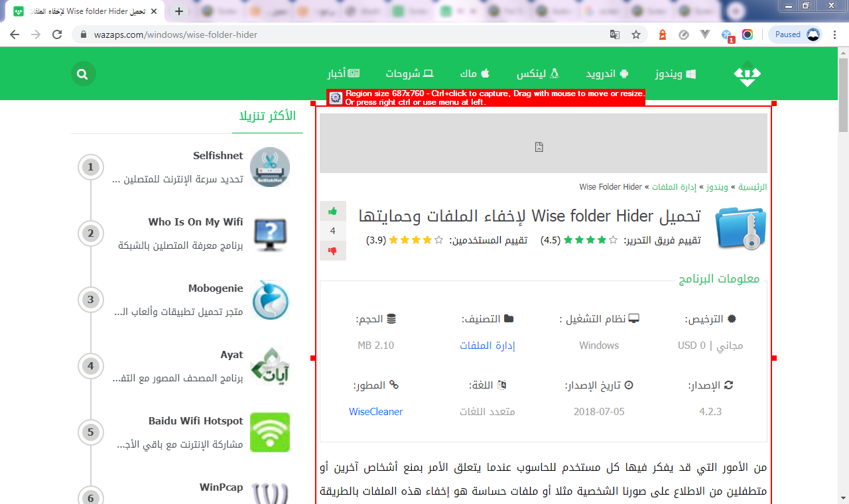
Task: Translate this page with the translate icon
Action: coord(615,34)
